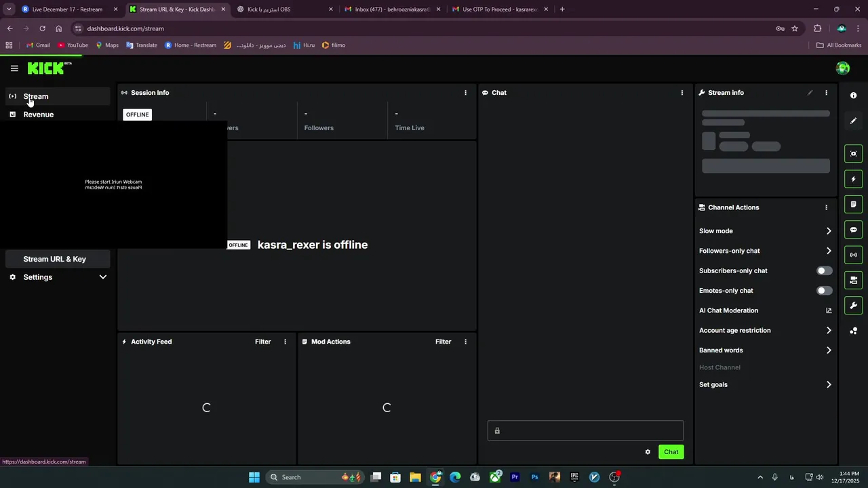
Task: Select Stream in the left sidebar
Action: click(x=58, y=96)
